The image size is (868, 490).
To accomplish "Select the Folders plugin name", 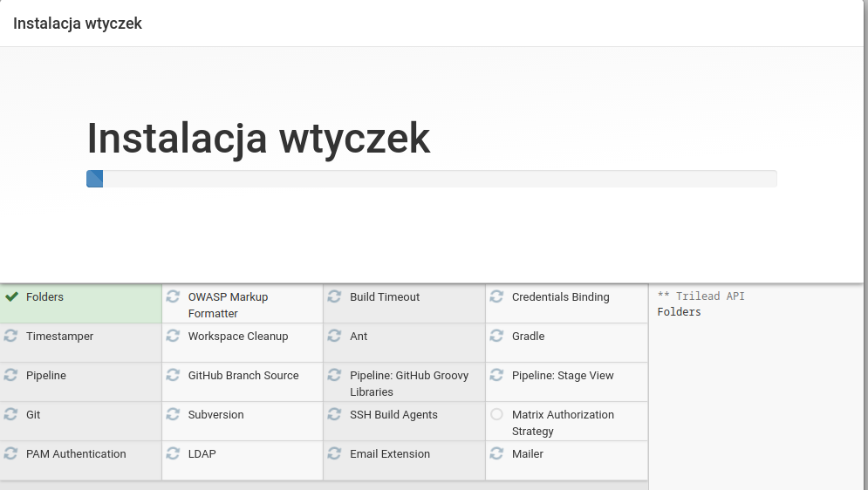I will click(44, 297).
